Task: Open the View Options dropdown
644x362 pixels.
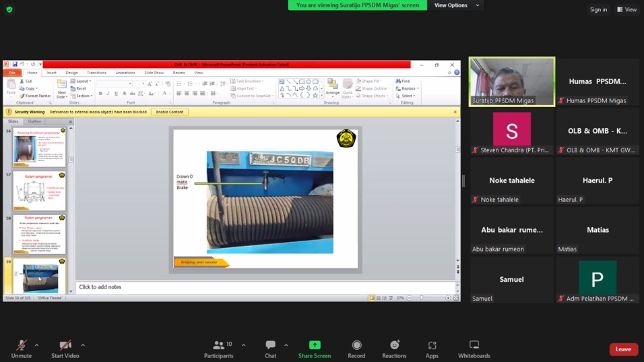Action: click(457, 5)
